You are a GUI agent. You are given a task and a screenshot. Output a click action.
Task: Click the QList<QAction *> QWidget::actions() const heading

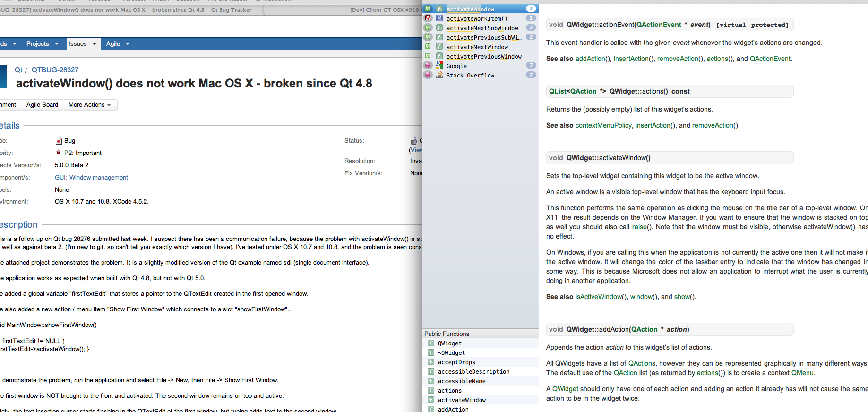[x=670, y=91]
